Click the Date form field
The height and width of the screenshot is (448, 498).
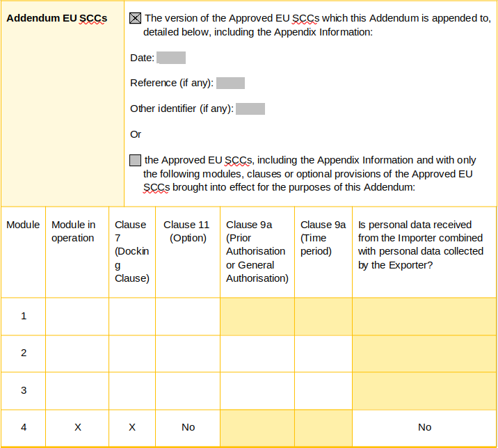coord(171,58)
